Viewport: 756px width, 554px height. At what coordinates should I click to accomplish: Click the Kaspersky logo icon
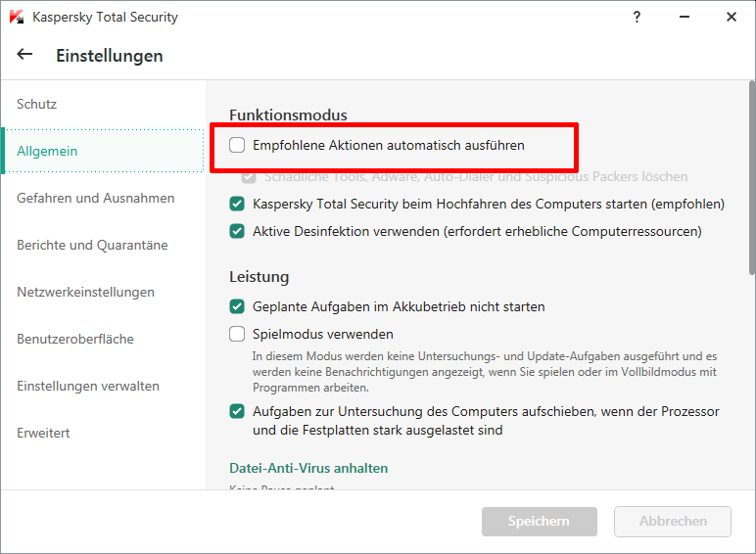(16, 17)
